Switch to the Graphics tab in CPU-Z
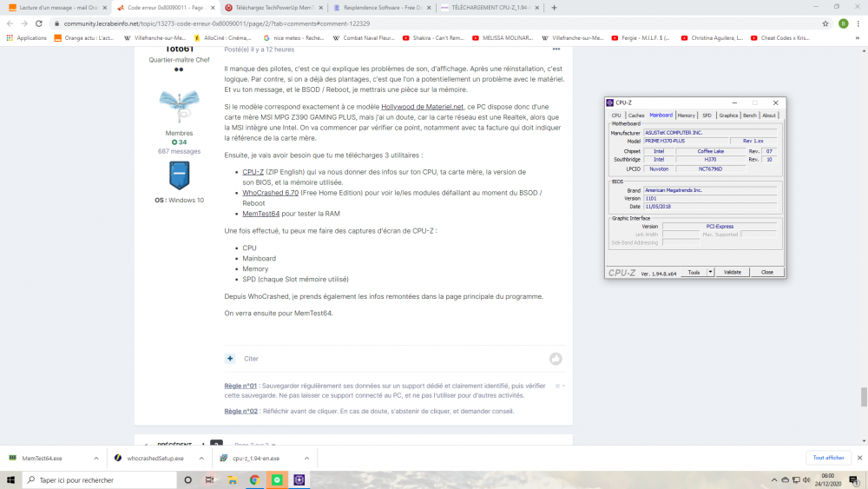The width and height of the screenshot is (868, 489). [x=728, y=116]
